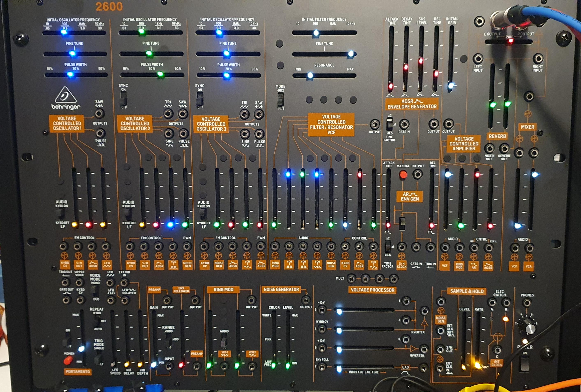Flip the preamp Range x1000/x100 switch
581x392 pixels.
click(169, 340)
